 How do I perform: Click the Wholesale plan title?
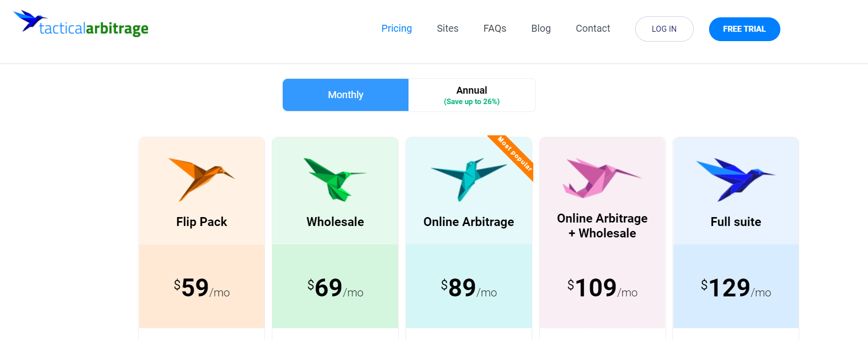click(335, 222)
